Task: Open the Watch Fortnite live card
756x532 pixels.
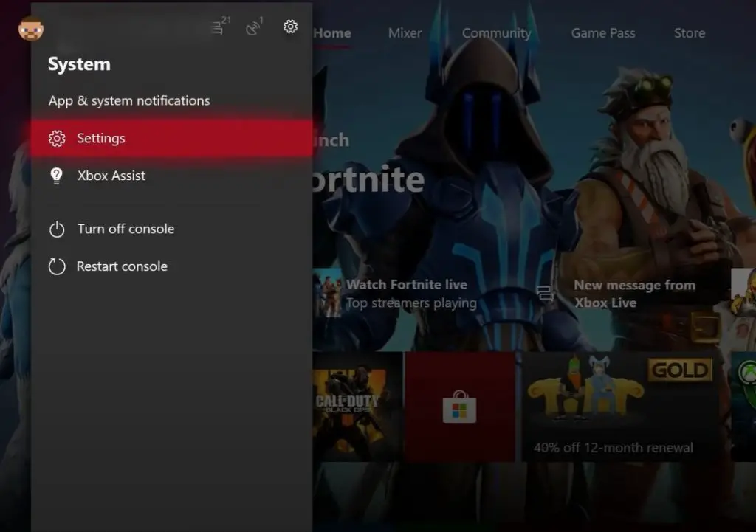Action: pyautogui.click(x=396, y=294)
